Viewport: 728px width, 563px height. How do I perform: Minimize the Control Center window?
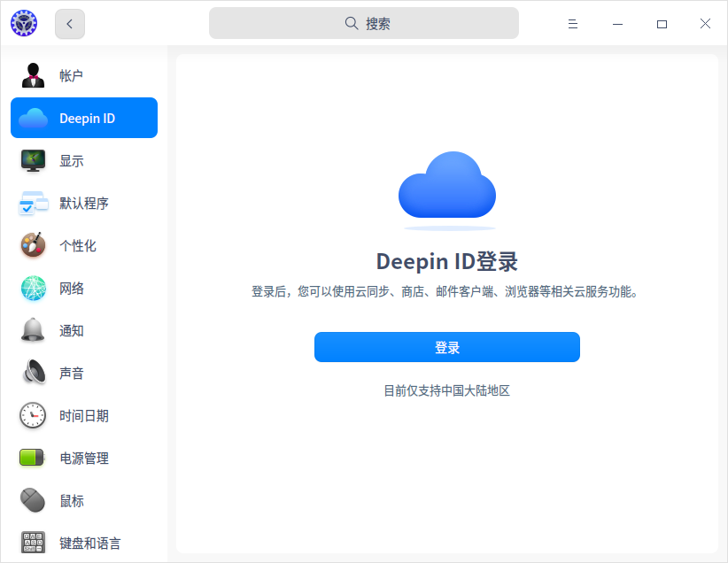(617, 24)
